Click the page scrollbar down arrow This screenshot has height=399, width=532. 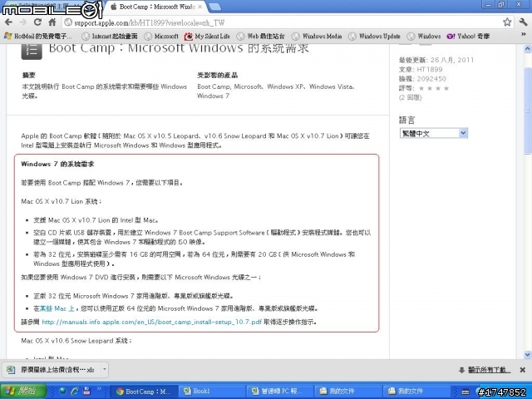click(527, 355)
